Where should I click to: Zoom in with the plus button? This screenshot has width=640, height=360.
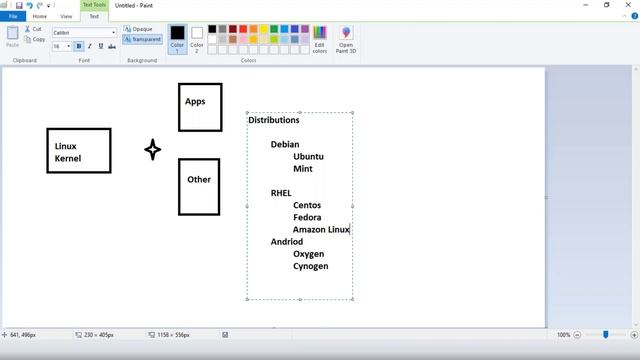tap(634, 335)
